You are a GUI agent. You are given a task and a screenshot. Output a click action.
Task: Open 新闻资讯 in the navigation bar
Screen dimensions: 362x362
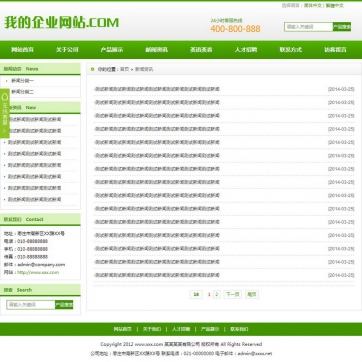pos(156,50)
